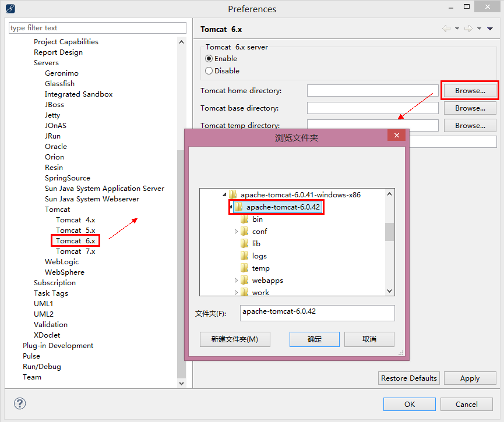Click the type filter text field

[x=97, y=28]
